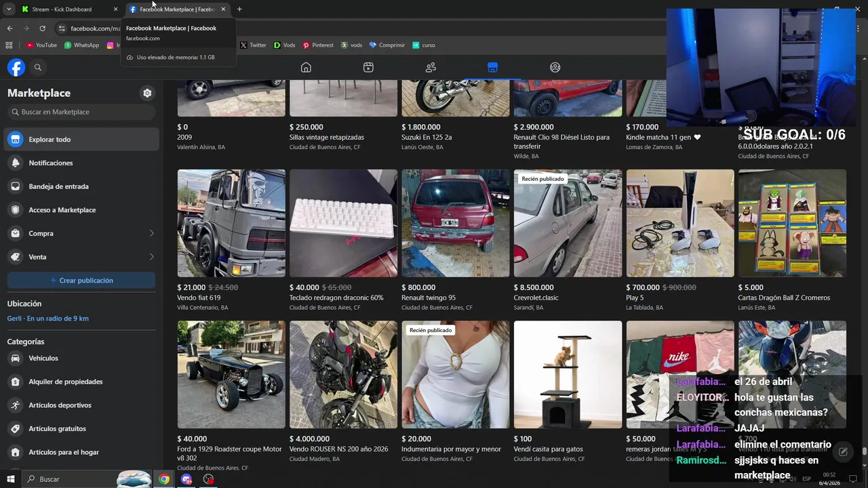Open the curso bookmark

424,45
